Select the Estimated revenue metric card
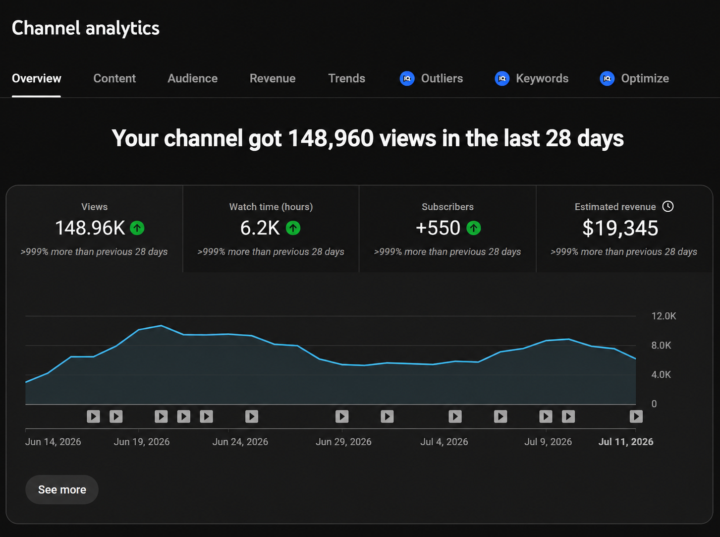The height and width of the screenshot is (537, 720). tap(624, 229)
